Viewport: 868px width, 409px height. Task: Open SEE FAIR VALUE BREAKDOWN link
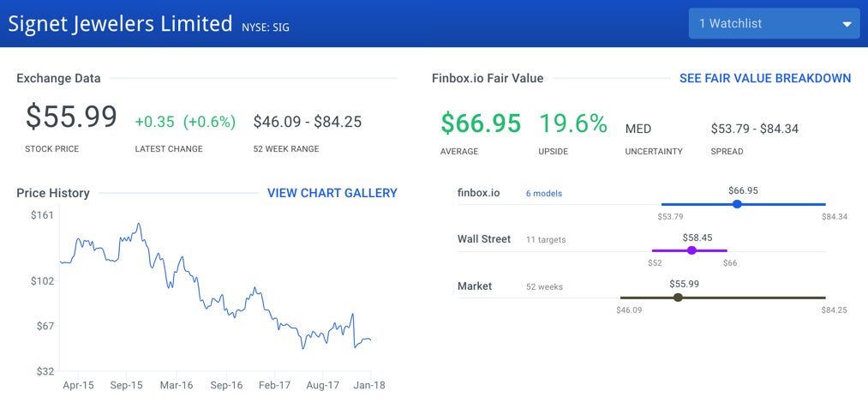coord(765,78)
